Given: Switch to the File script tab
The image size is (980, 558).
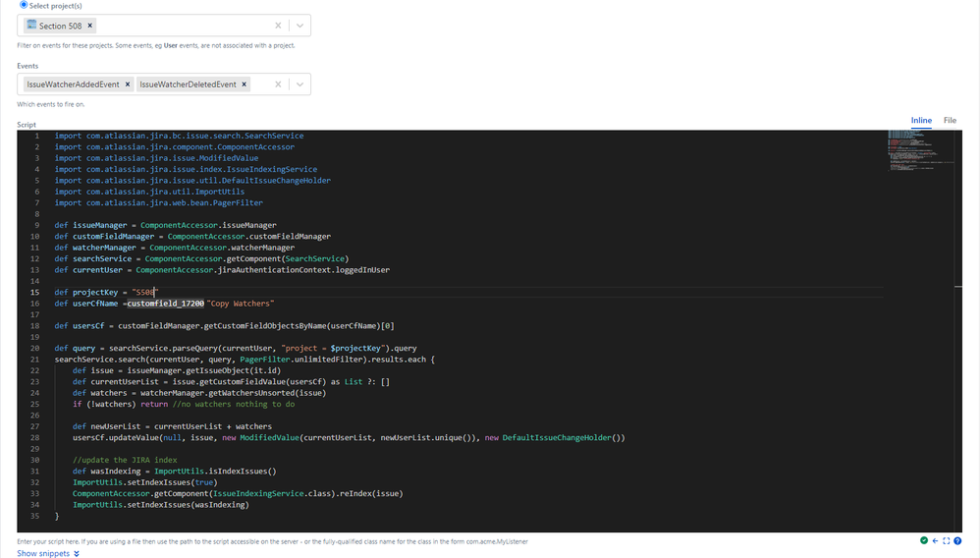Looking at the screenshot, I should click(950, 120).
